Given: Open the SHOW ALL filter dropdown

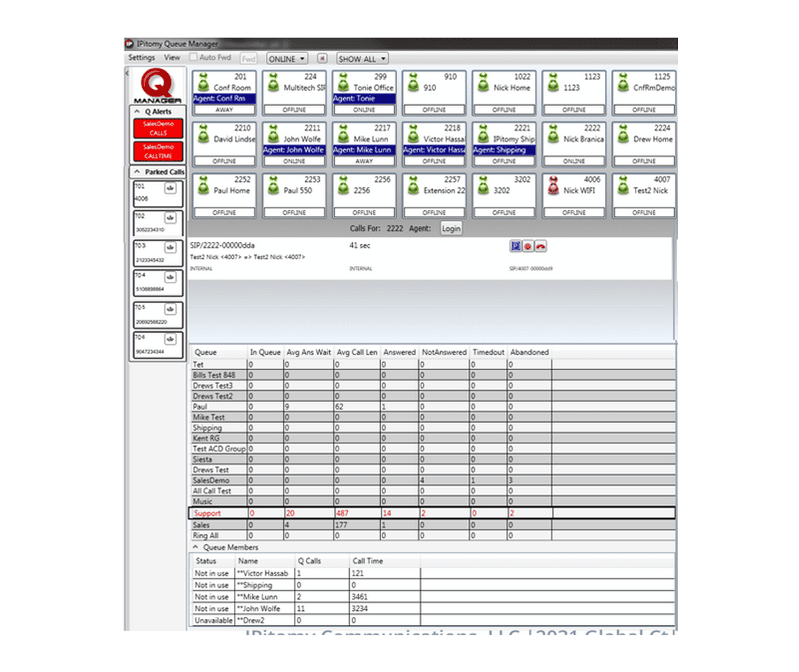Looking at the screenshot, I should (362, 58).
